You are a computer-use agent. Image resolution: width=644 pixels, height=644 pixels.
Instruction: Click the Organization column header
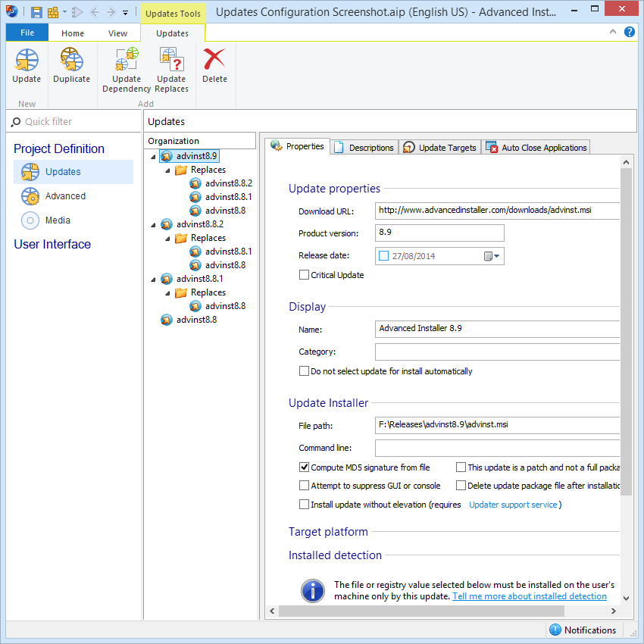coord(199,141)
